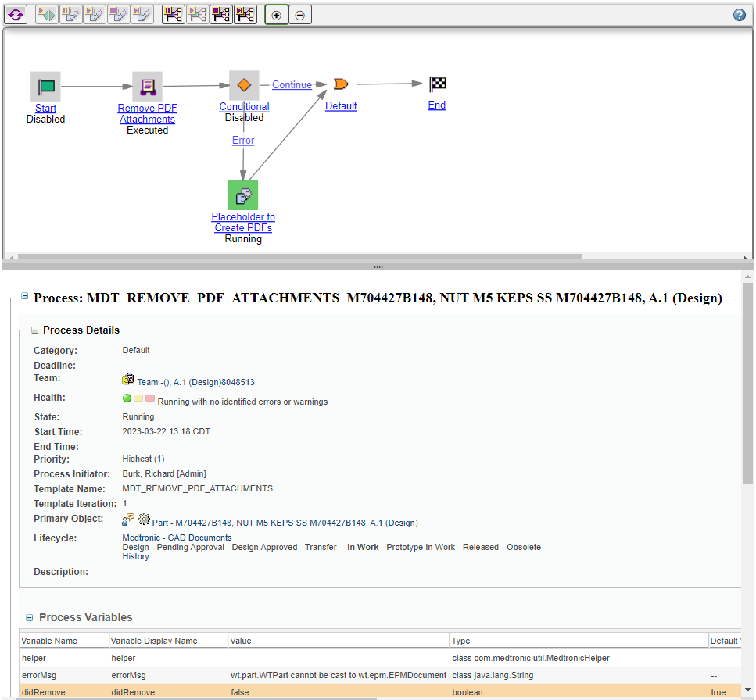The height and width of the screenshot is (700, 756).
Task: Click the Error transition label
Action: click(242, 140)
